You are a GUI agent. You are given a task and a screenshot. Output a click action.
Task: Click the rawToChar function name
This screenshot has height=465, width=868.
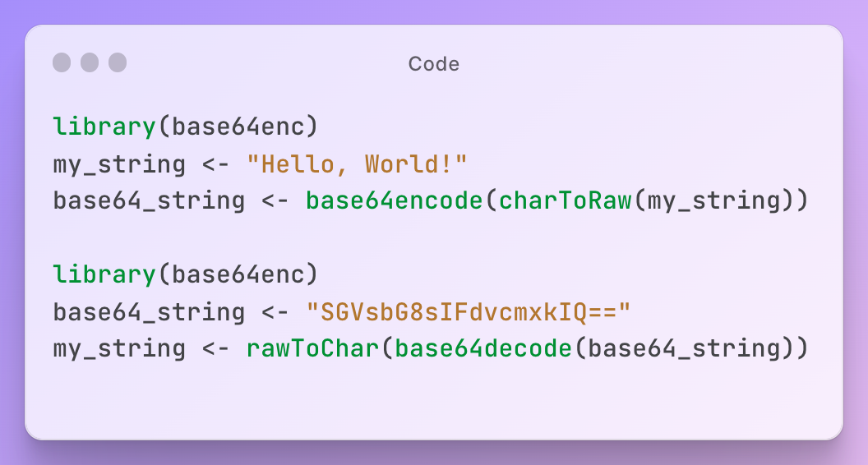(312, 348)
